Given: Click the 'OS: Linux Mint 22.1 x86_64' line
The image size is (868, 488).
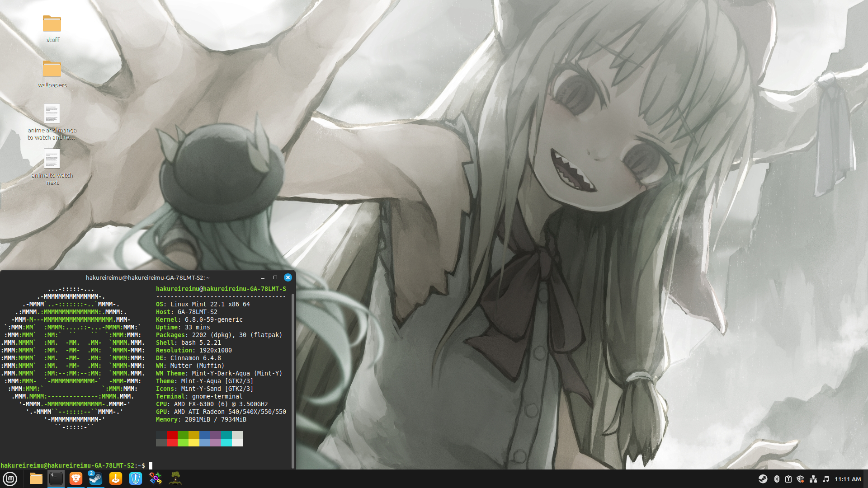Looking at the screenshot, I should [x=203, y=304].
